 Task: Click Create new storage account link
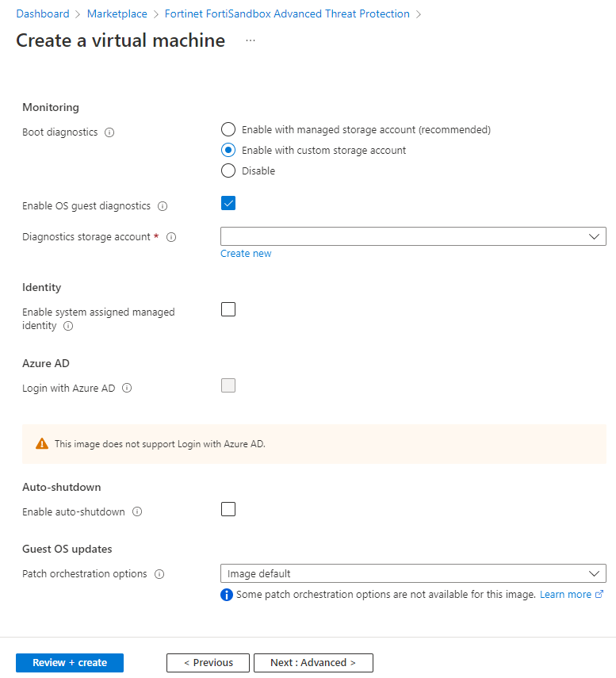[246, 254]
